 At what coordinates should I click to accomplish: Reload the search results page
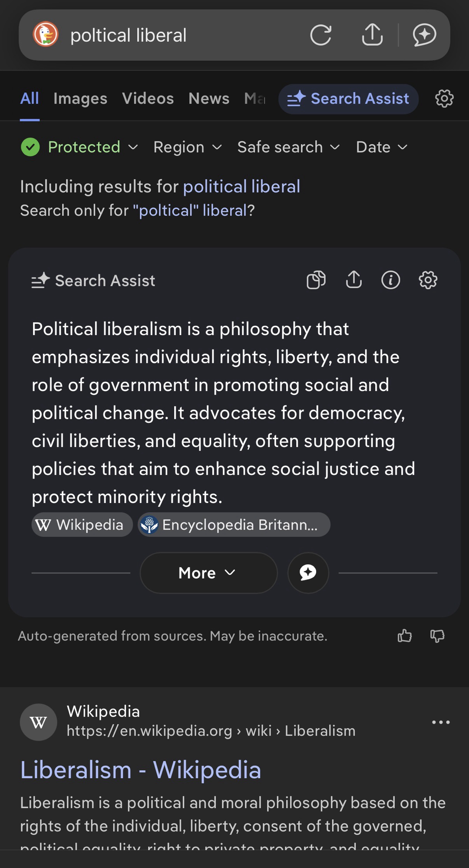[x=321, y=35]
